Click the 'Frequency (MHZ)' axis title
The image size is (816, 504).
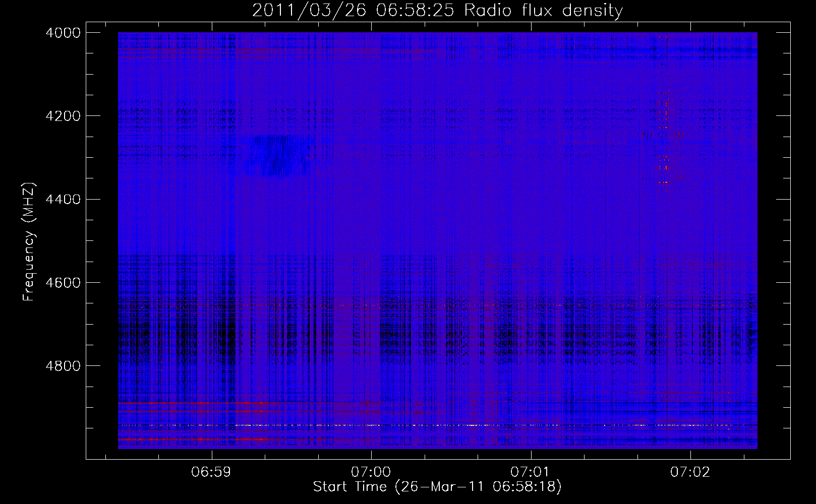[29, 242]
